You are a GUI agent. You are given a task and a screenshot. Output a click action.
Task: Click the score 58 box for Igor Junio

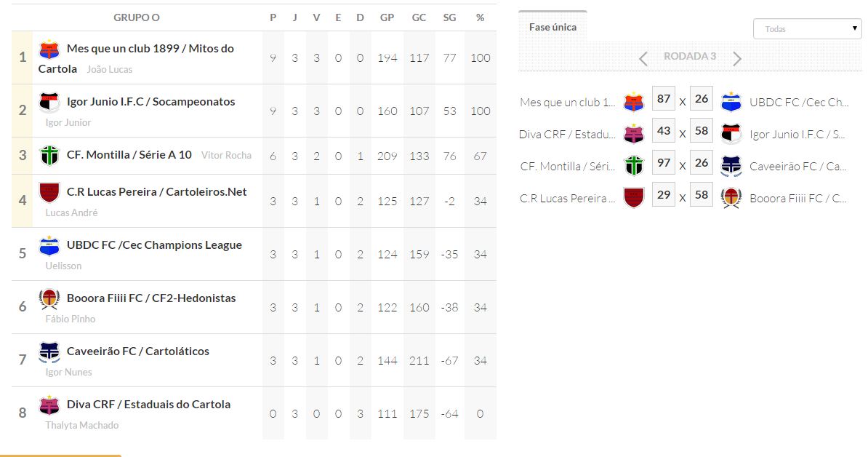click(701, 131)
